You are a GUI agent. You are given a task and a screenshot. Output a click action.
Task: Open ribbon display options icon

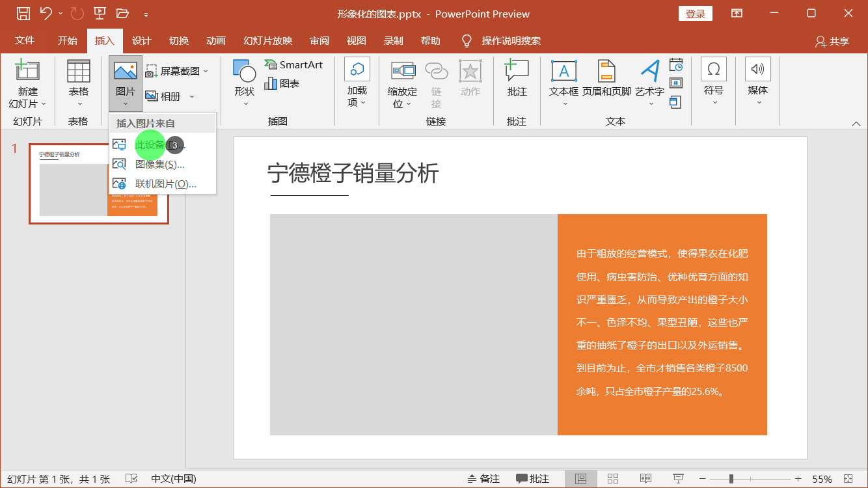coord(737,13)
